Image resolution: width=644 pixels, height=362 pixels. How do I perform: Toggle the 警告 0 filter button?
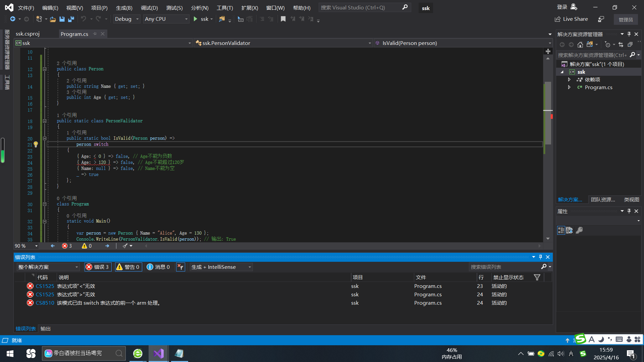[128, 267]
